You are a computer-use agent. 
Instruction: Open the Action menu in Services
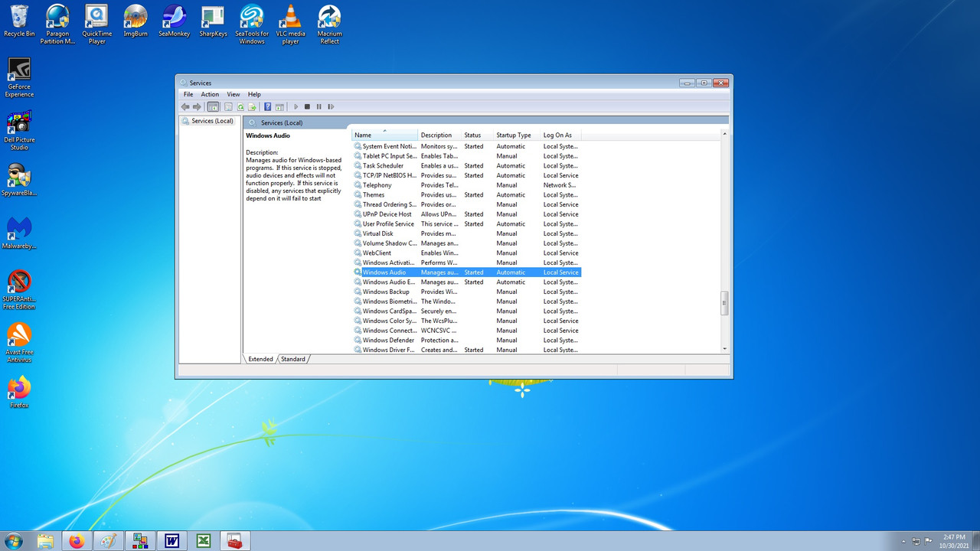(210, 94)
